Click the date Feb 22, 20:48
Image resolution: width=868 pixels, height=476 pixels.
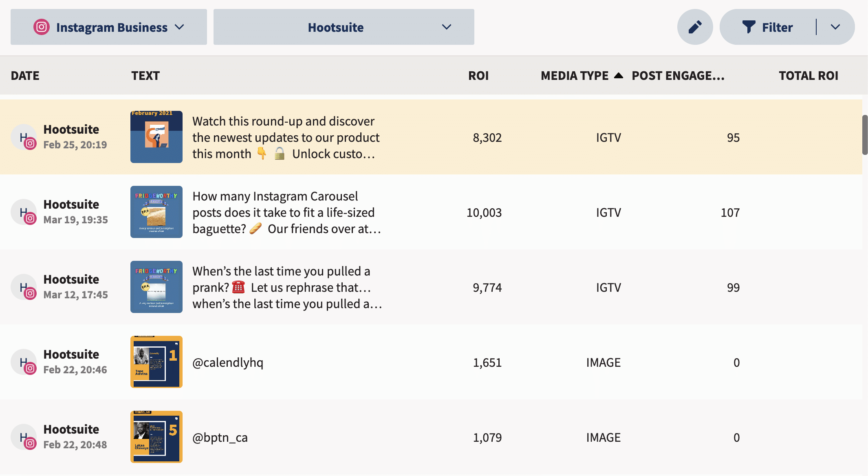pyautogui.click(x=75, y=445)
